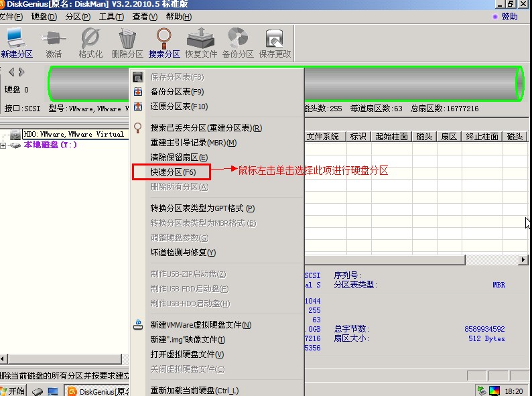The width and height of the screenshot is (532, 396).
Task: Select 打开虚拟硬盘文件(V)
Action: (x=217, y=354)
